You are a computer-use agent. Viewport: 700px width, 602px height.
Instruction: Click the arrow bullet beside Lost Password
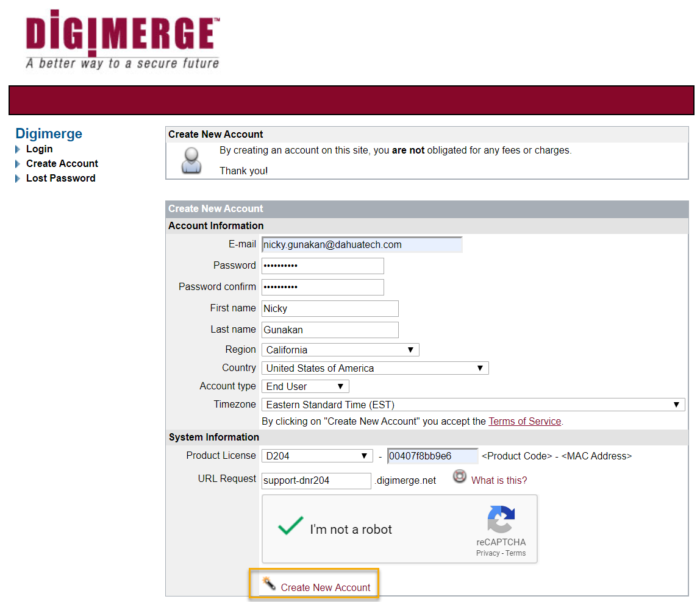click(x=18, y=179)
